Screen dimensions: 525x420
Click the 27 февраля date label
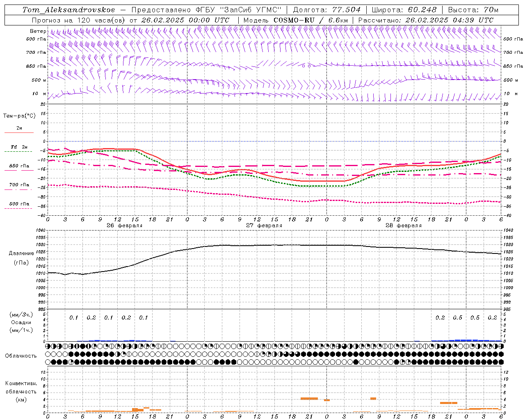(x=264, y=226)
